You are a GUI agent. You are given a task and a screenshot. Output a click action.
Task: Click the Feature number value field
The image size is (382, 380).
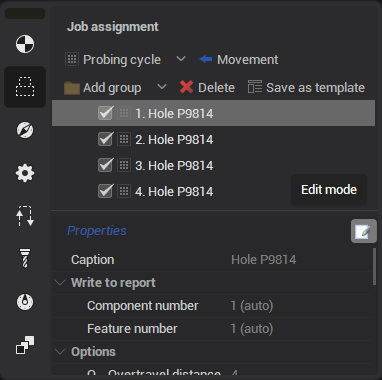click(252, 329)
